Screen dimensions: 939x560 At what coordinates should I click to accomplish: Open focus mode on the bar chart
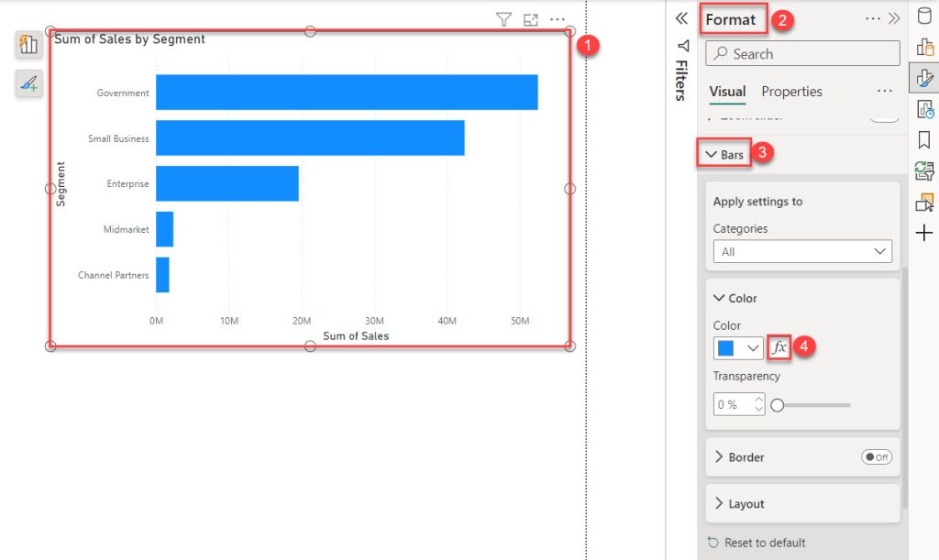click(530, 18)
